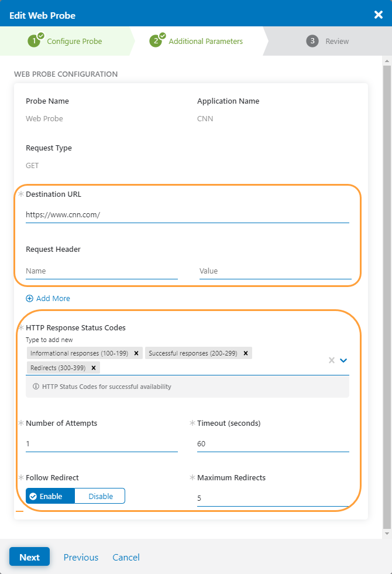Click the Next button

pyautogui.click(x=29, y=556)
